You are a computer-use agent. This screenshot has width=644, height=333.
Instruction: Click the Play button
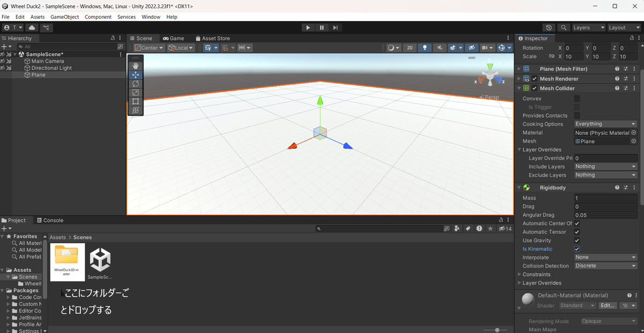(308, 27)
